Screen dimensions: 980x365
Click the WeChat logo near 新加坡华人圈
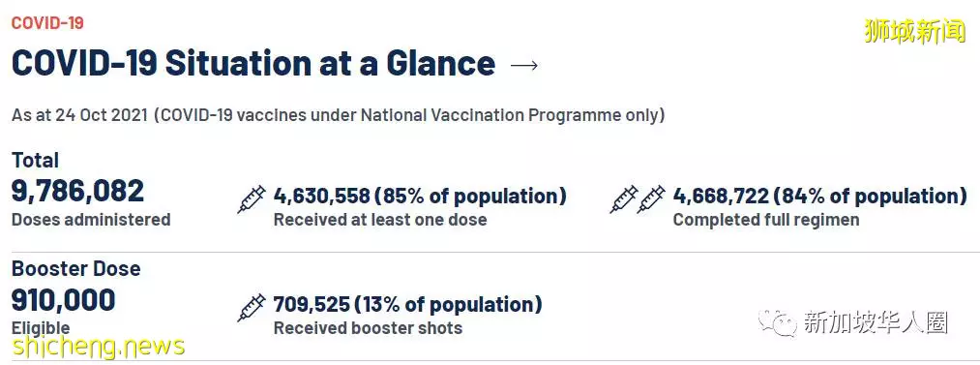click(x=778, y=323)
